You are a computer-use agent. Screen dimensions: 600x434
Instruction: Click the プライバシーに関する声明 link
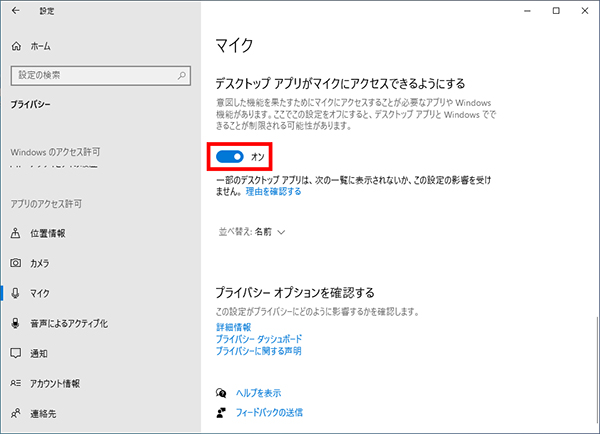(258, 351)
